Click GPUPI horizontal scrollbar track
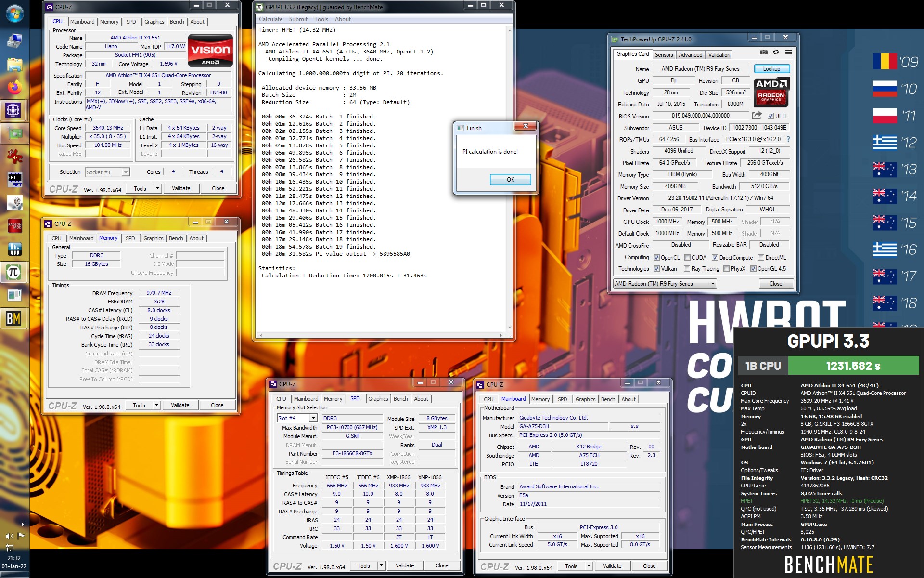Screen dimensions: 924x578 click(380, 335)
